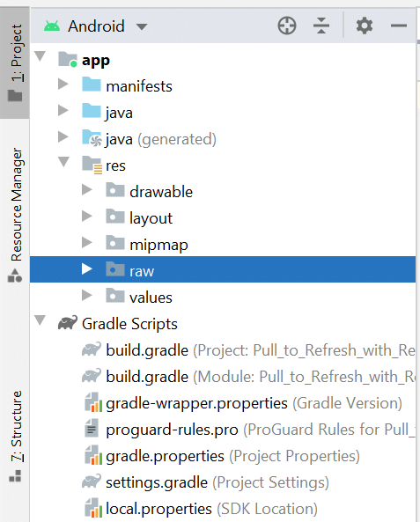Select the highlighted 'raw' label
This screenshot has height=522, width=420.
point(142,272)
